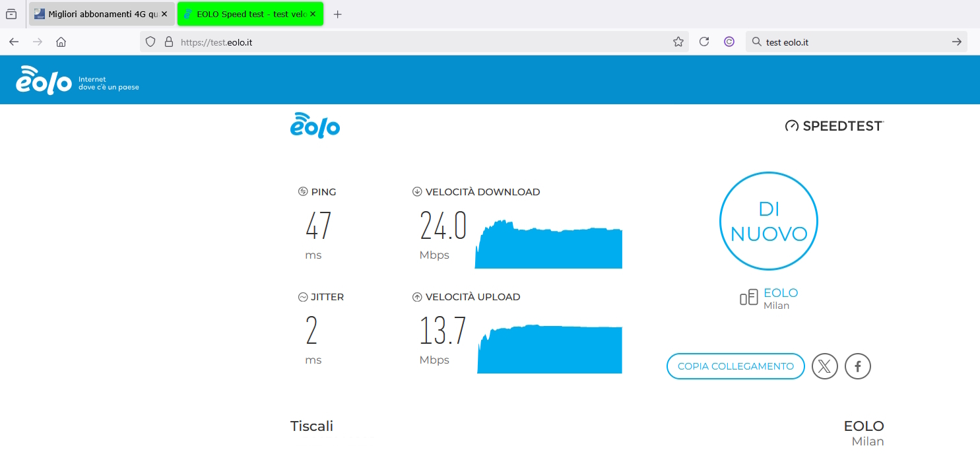
Task: Click the ping icon beside PING
Action: coord(303,192)
